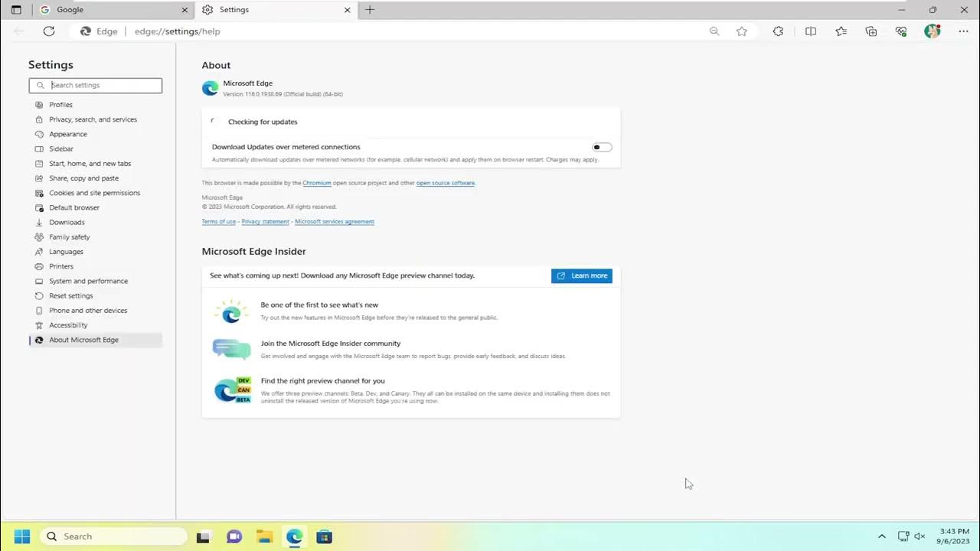Click the taskbar Search box
Screen dimensions: 980x551
113,536
